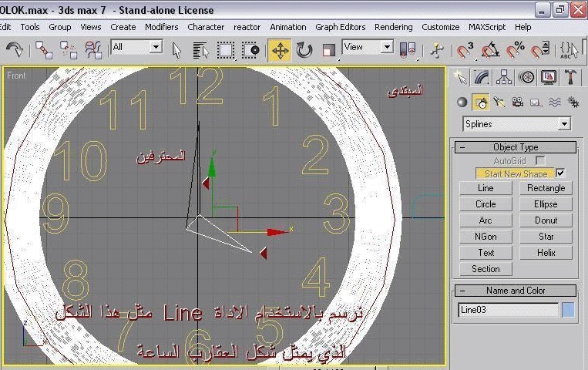Activate the Select and Rotate tool
This screenshot has width=588, height=370.
(304, 50)
